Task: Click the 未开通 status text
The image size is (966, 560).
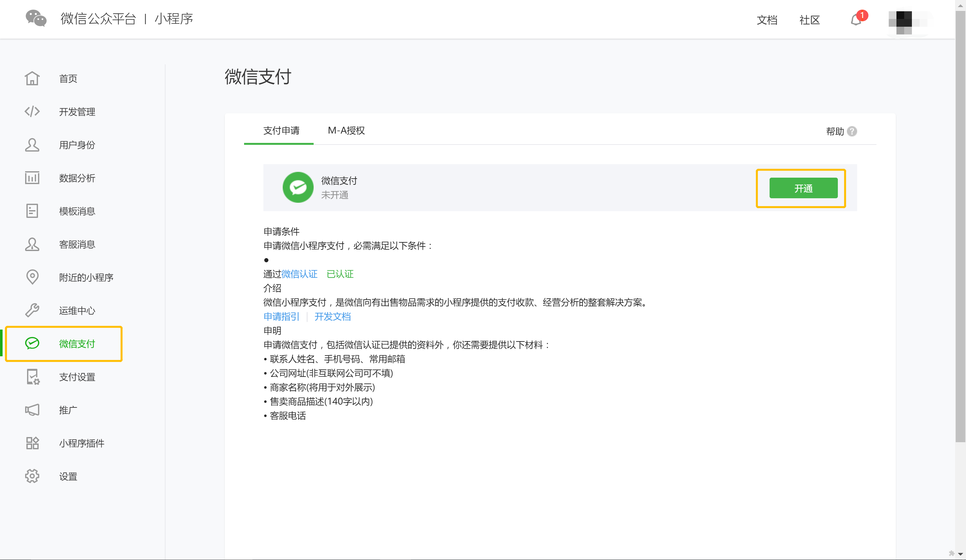Action: [335, 195]
